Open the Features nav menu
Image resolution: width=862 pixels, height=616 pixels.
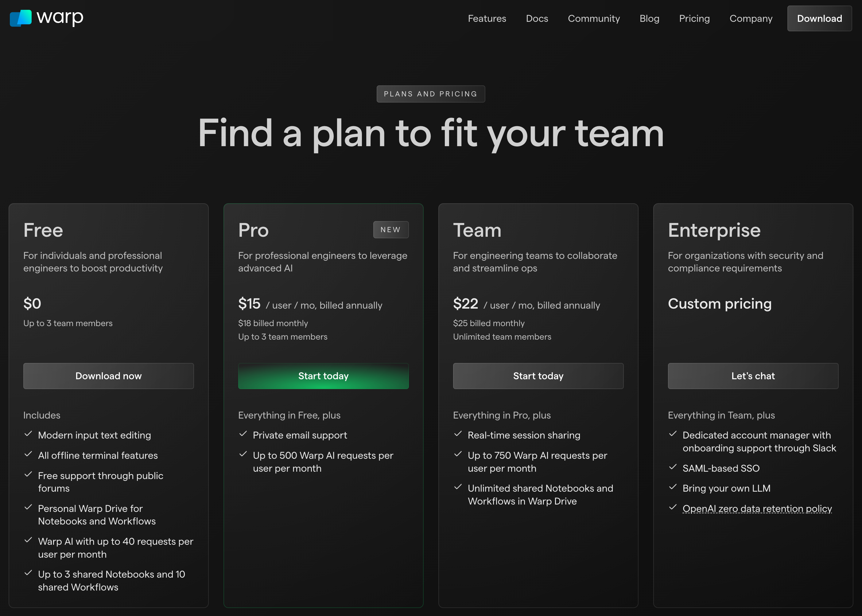tap(487, 19)
